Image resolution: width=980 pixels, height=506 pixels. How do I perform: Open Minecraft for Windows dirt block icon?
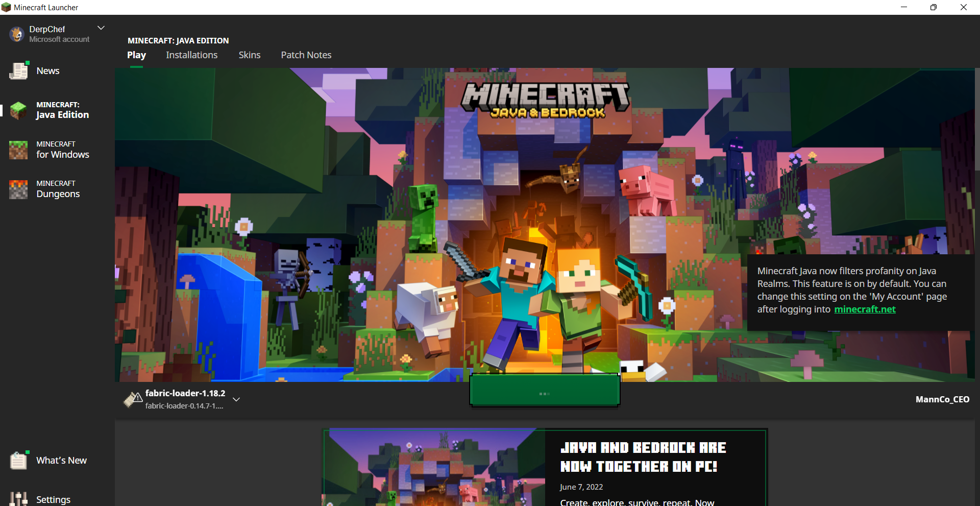[x=19, y=150]
